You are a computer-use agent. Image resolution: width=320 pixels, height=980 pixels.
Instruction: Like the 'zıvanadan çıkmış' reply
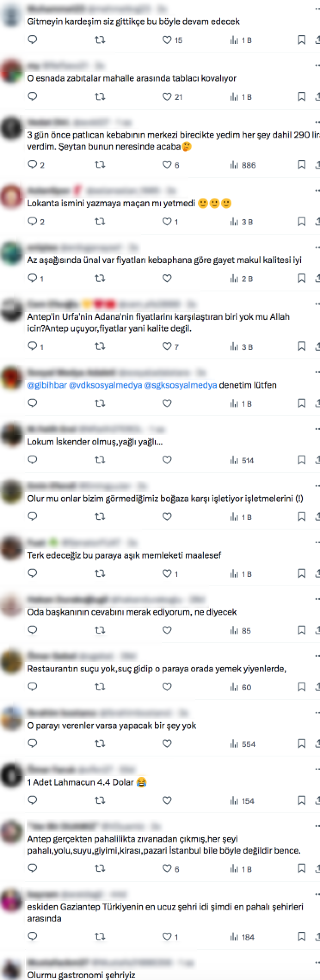(170, 869)
